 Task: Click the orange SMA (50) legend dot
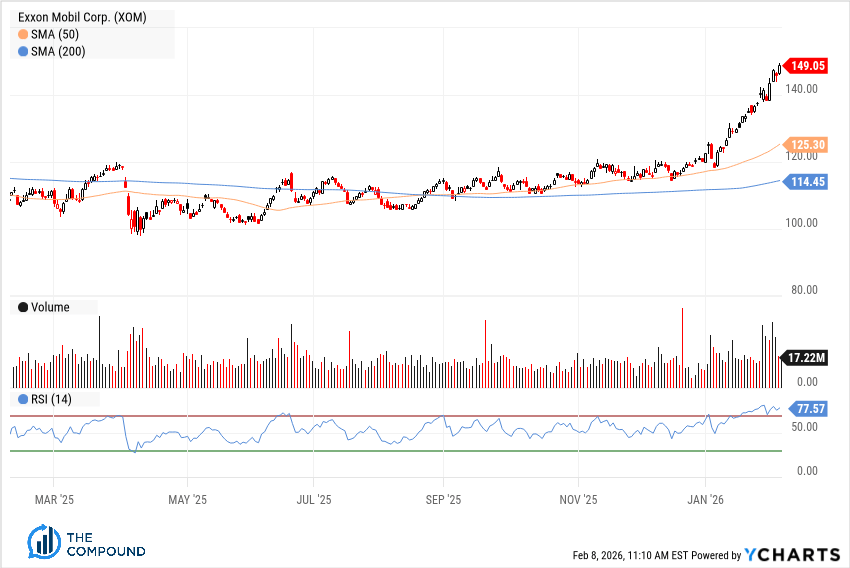(23, 34)
